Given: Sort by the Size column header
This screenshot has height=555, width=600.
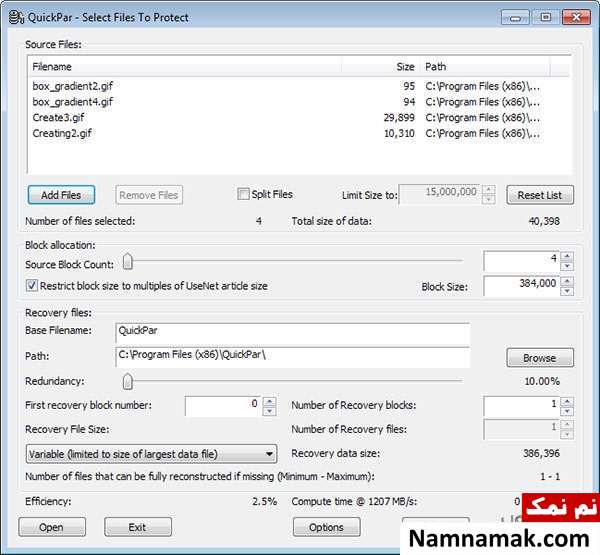Looking at the screenshot, I should pos(381,67).
